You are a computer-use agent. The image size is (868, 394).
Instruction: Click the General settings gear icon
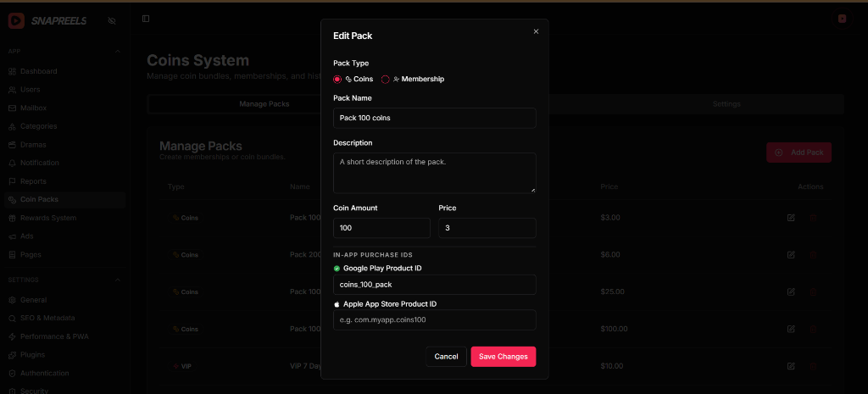(x=12, y=300)
